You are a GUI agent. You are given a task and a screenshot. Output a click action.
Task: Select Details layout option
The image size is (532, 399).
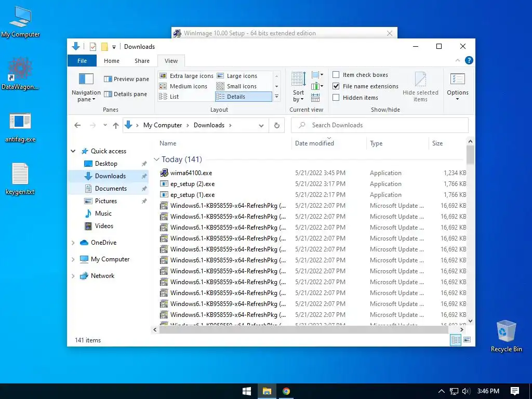coord(244,97)
